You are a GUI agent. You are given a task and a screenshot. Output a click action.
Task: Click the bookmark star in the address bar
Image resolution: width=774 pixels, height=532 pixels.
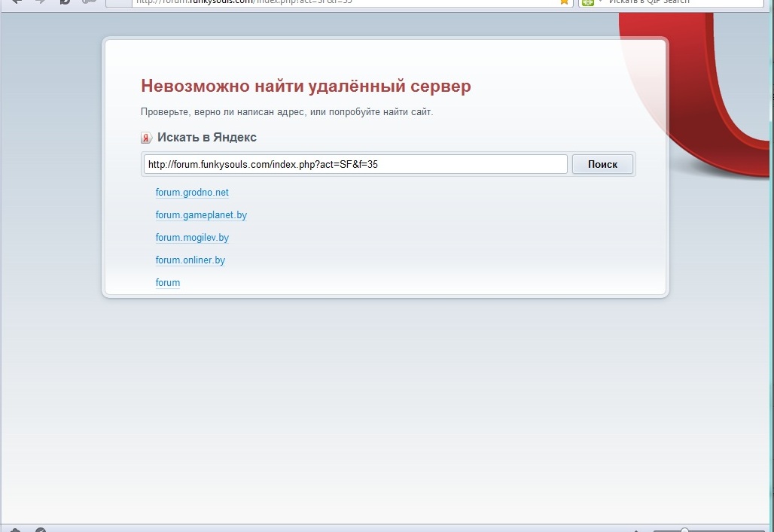point(564,2)
